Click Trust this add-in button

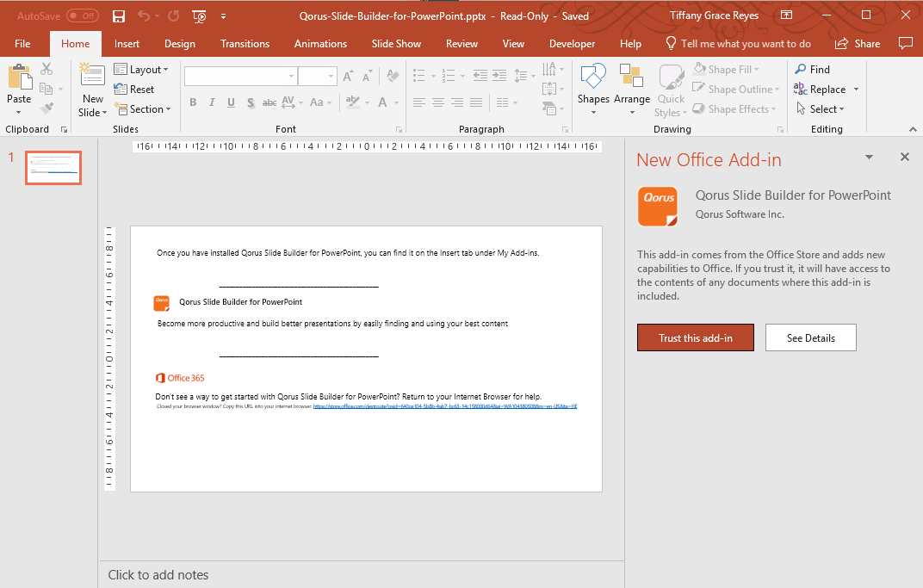click(x=695, y=337)
